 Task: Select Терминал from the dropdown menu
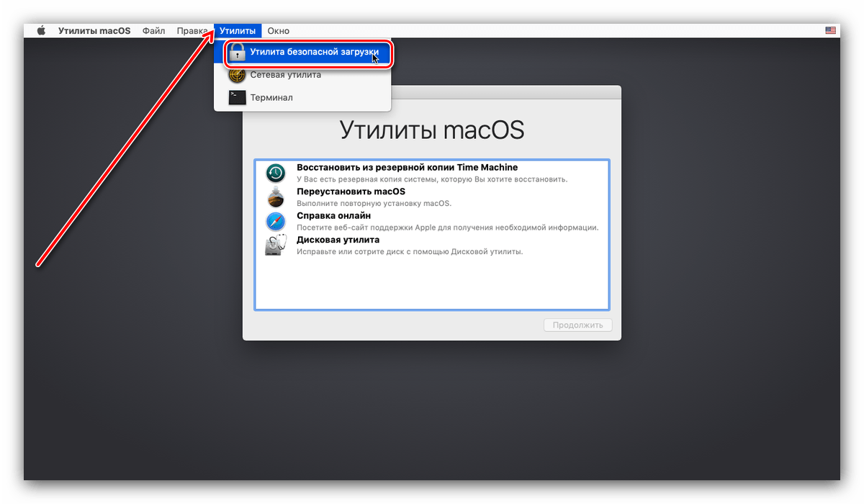[x=271, y=97]
